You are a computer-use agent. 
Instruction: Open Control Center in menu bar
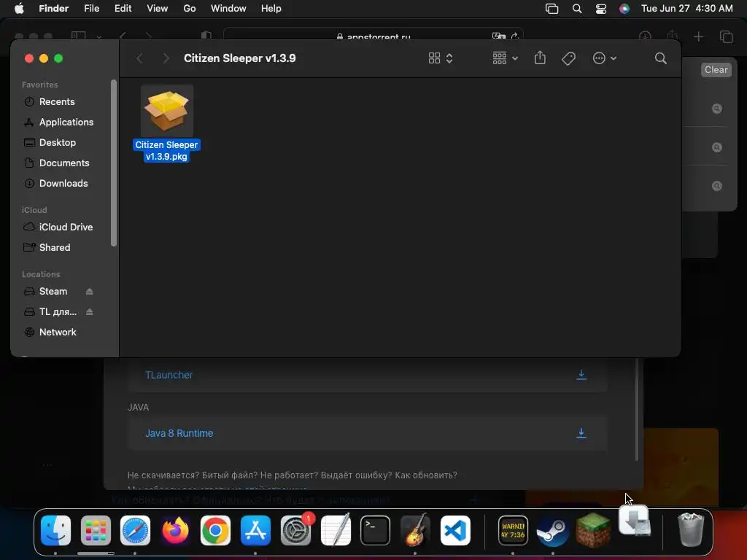pyautogui.click(x=601, y=9)
